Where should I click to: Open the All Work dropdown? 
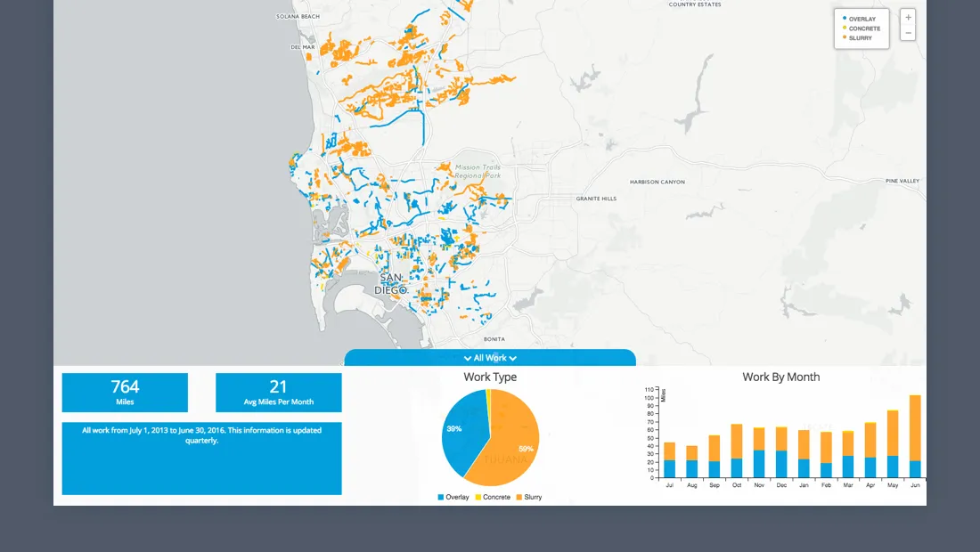488,358
